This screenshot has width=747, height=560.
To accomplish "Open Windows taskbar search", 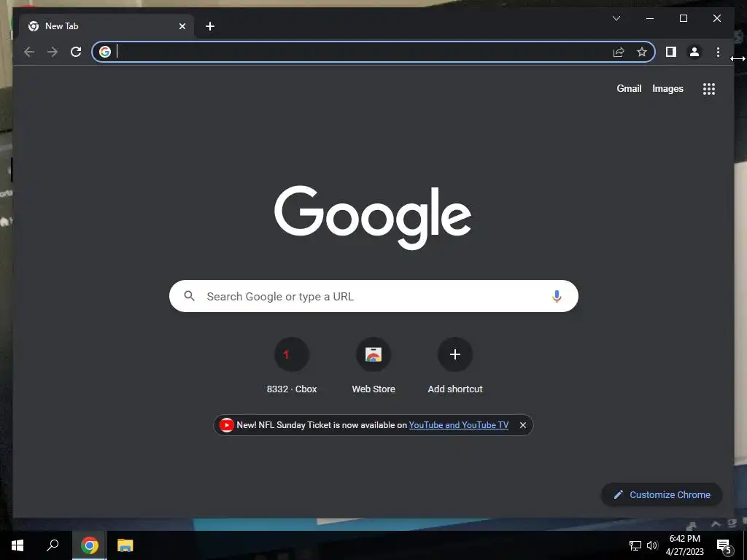I will tap(53, 545).
